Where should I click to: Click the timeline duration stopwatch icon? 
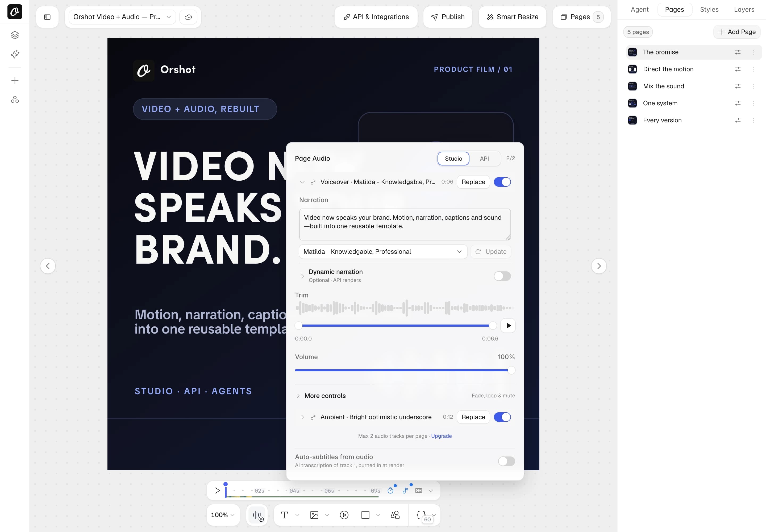pos(391,490)
